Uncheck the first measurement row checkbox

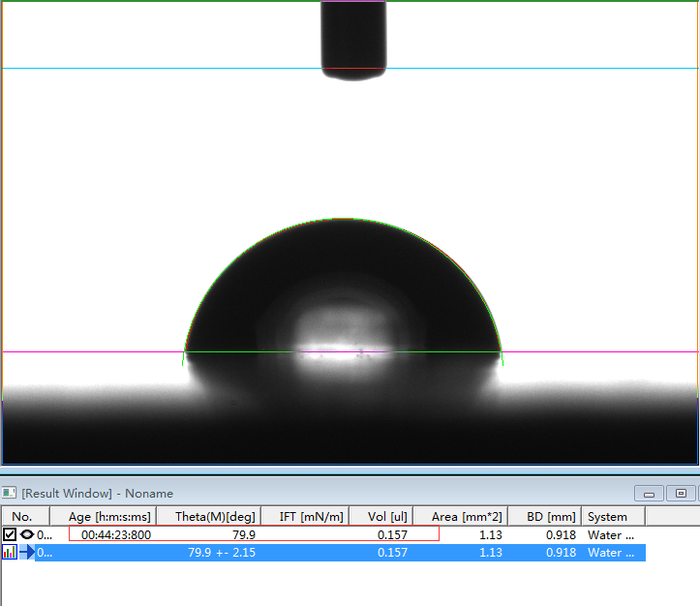tap(10, 534)
